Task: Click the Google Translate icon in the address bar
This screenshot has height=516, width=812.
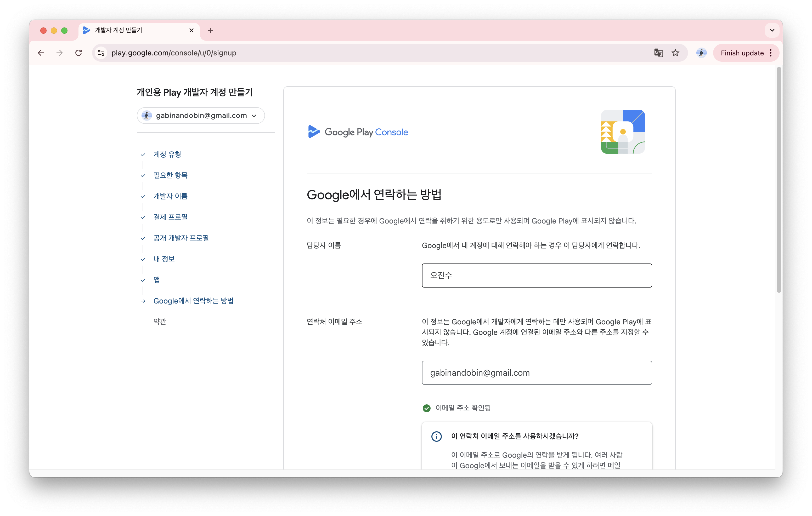Action: (x=658, y=53)
